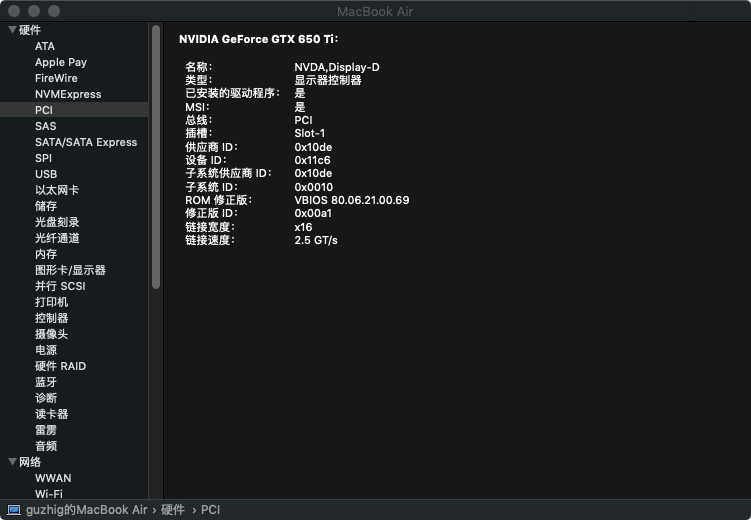The width and height of the screenshot is (751, 520).
Task: Click the link speed 2.5 GT/s
Action: pos(316,240)
